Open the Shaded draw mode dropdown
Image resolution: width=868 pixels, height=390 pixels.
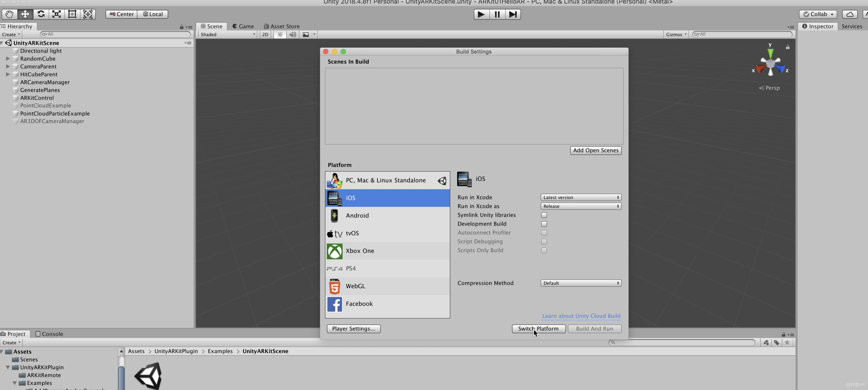[228, 34]
